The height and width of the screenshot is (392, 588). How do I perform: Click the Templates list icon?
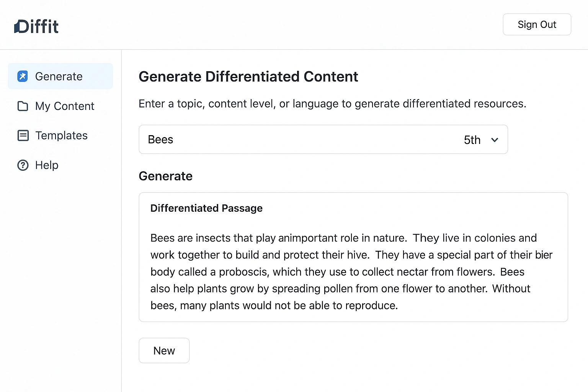[x=23, y=136]
